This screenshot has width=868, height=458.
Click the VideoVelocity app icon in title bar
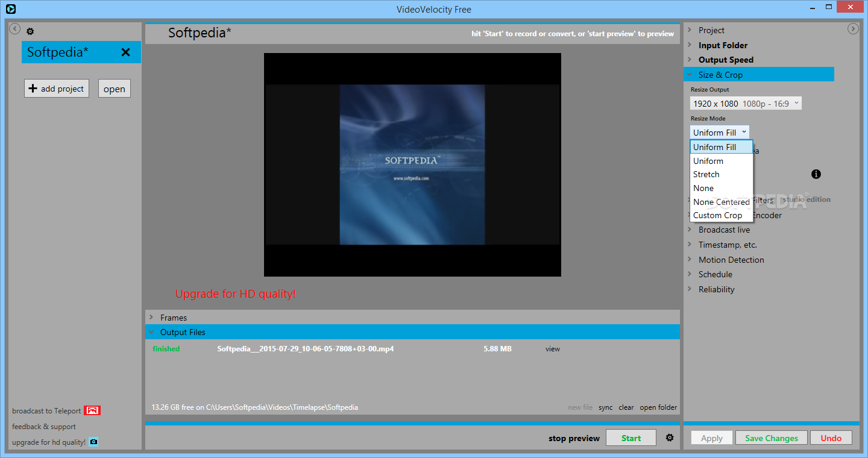[x=10, y=9]
